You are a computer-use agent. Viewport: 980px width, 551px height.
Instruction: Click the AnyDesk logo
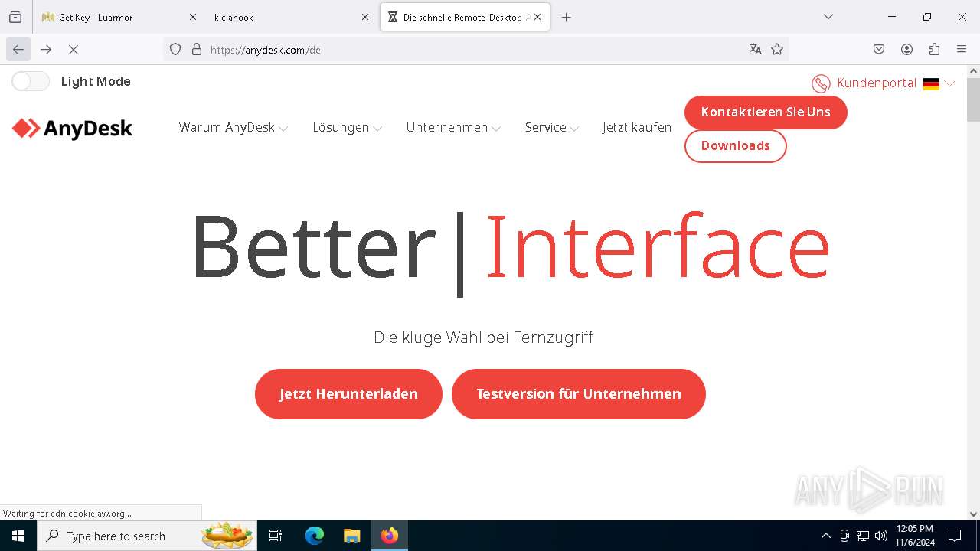(x=73, y=128)
